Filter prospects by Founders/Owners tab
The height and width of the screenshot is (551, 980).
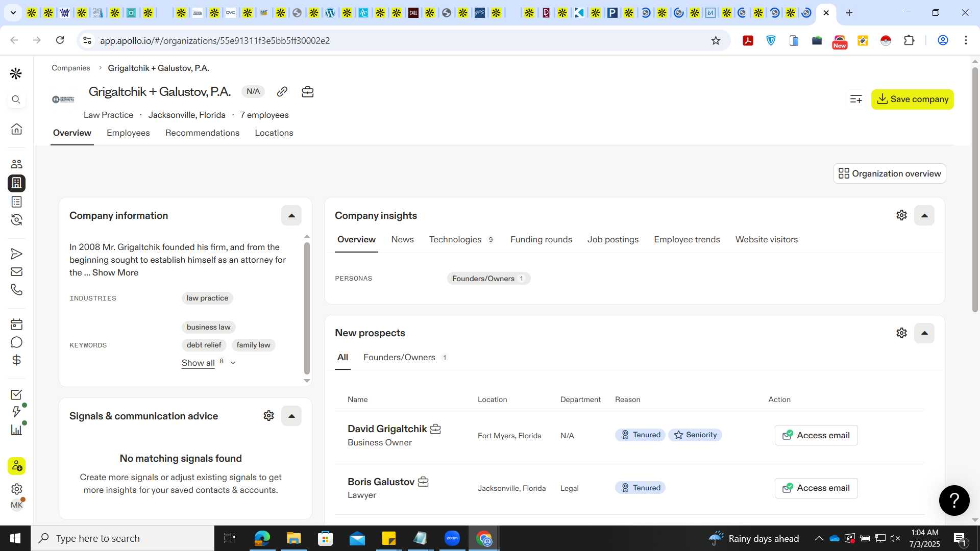pos(405,357)
